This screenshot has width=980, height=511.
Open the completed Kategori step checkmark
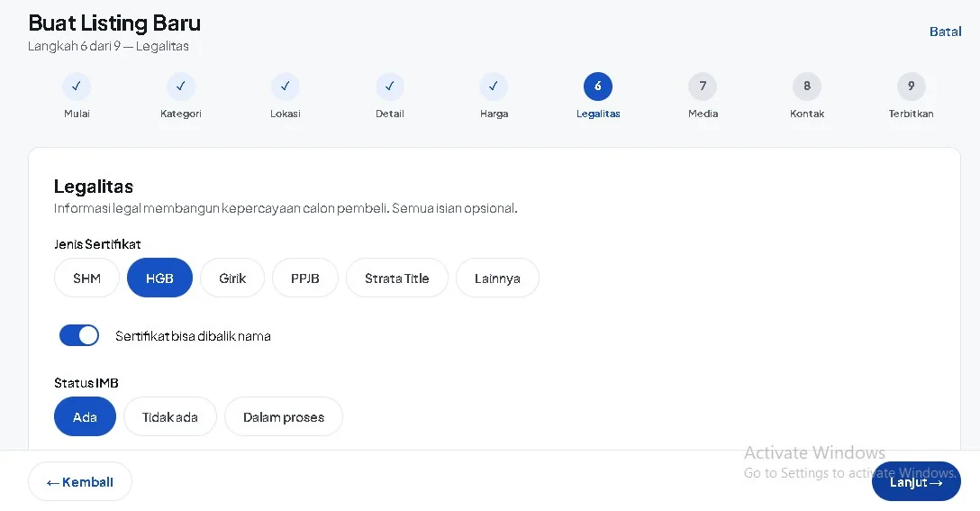point(181,87)
